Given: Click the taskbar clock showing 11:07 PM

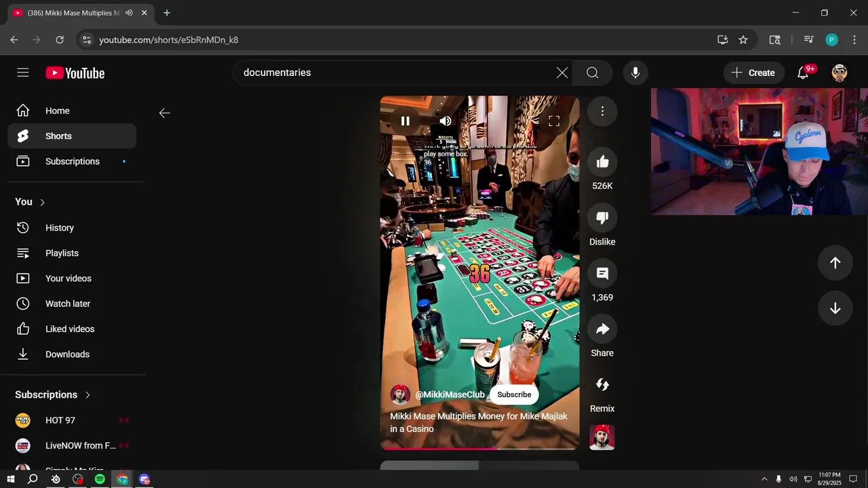Looking at the screenshot, I should [x=829, y=479].
